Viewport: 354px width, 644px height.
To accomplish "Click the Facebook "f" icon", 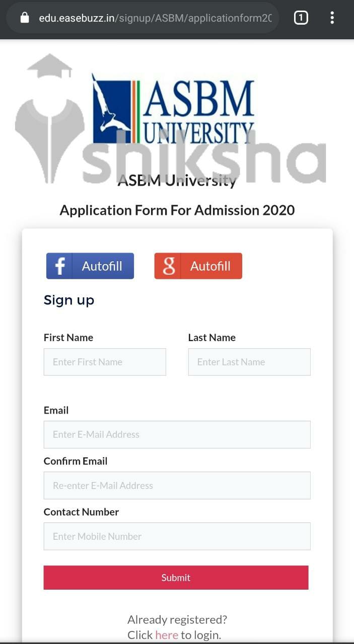I will point(59,266).
